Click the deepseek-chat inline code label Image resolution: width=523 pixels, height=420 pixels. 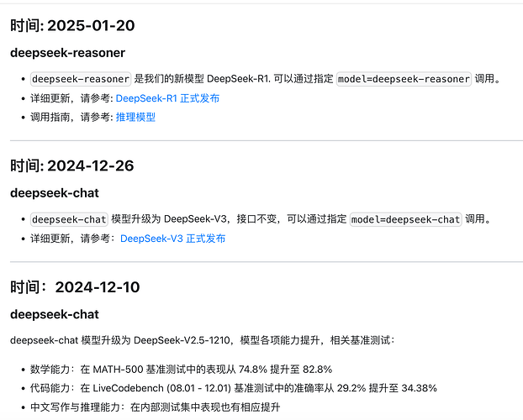(69, 219)
